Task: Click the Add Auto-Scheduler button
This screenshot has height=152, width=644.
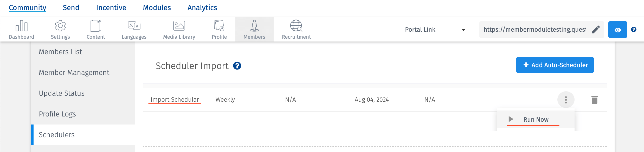Action: pyautogui.click(x=555, y=65)
